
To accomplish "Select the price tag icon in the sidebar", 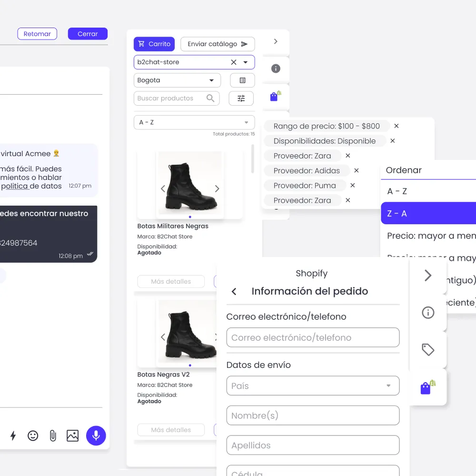I will [428, 349].
